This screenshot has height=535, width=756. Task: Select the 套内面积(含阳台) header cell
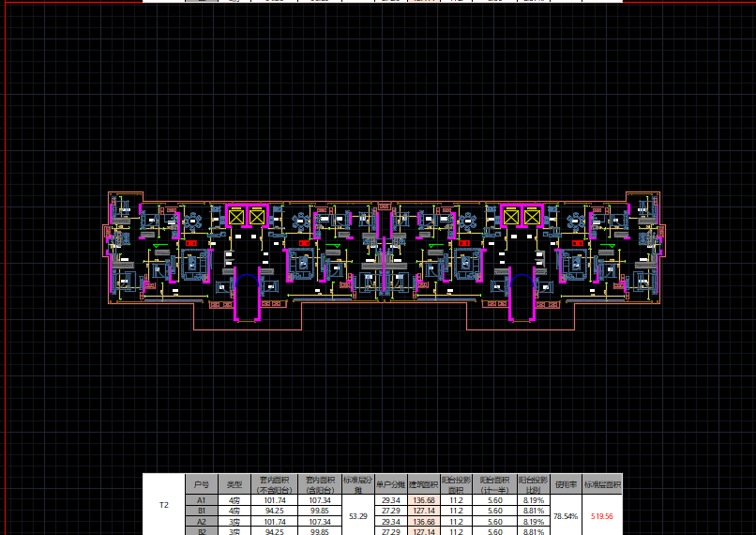[320, 484]
